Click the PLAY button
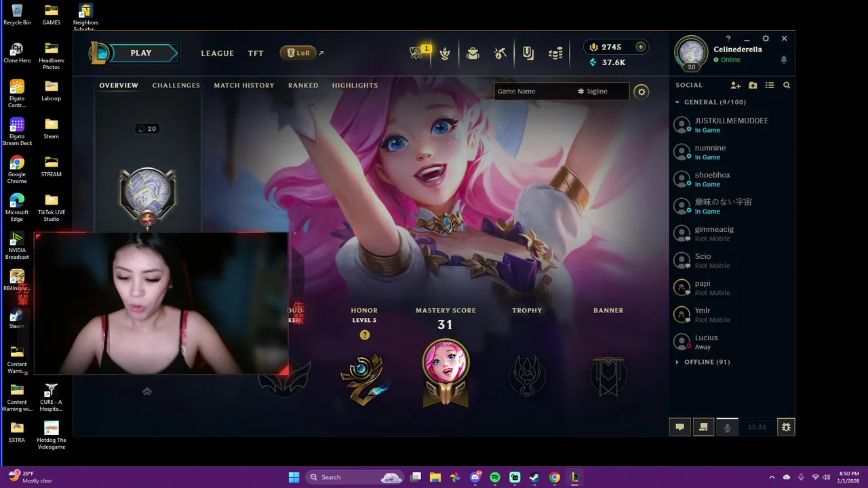 tap(141, 53)
